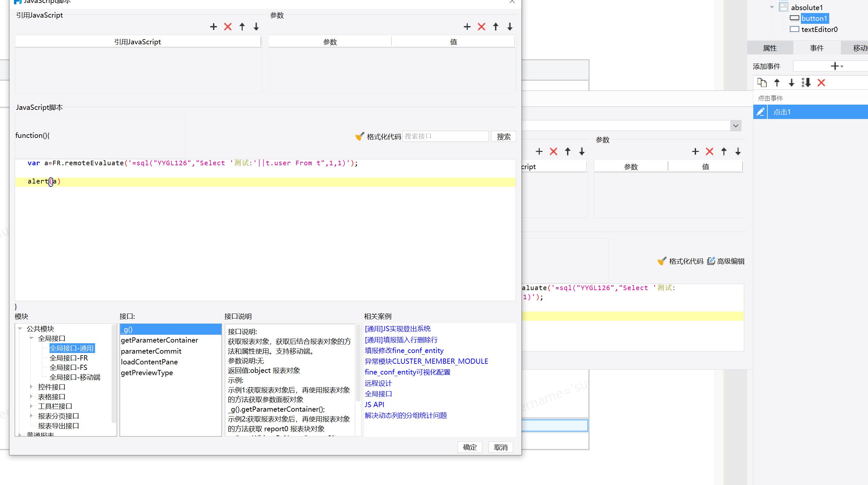Expand the 控件接口 tree node
This screenshot has width=868, height=485.
click(31, 387)
